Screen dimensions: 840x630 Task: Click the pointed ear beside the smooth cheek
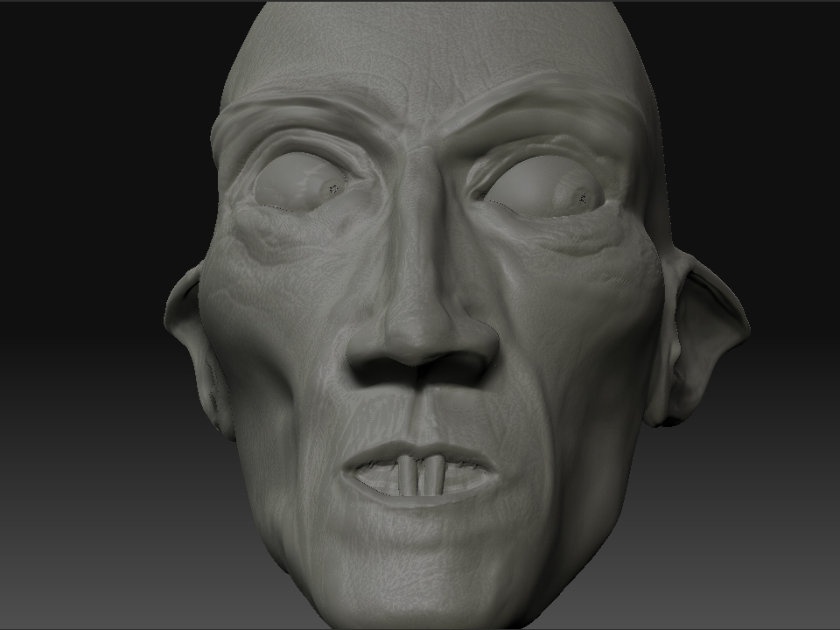(x=696, y=338)
